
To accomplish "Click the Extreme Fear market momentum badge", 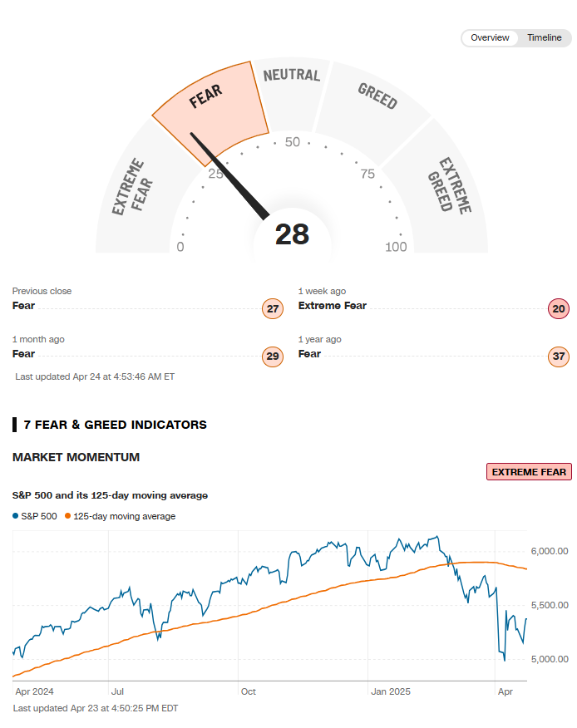I will pos(529,472).
